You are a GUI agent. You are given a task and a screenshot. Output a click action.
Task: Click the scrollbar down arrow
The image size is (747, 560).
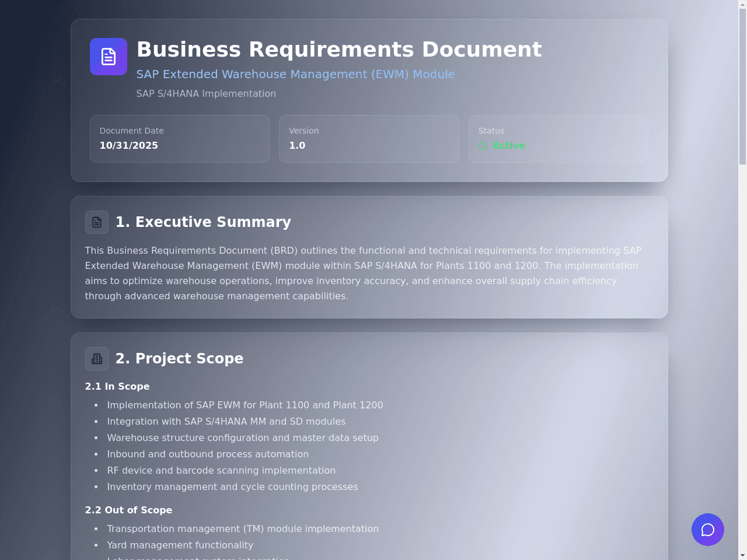(742, 555)
